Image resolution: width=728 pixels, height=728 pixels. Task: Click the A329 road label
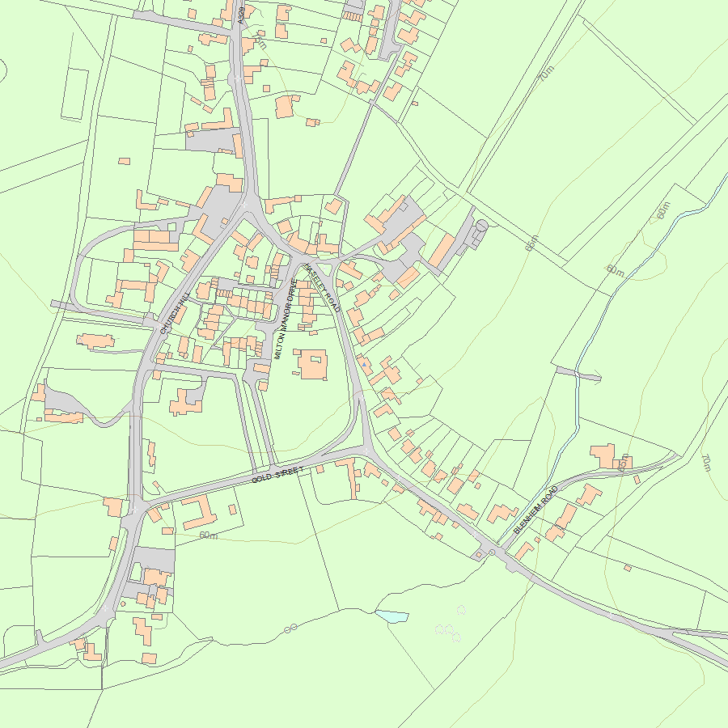pyautogui.click(x=240, y=15)
